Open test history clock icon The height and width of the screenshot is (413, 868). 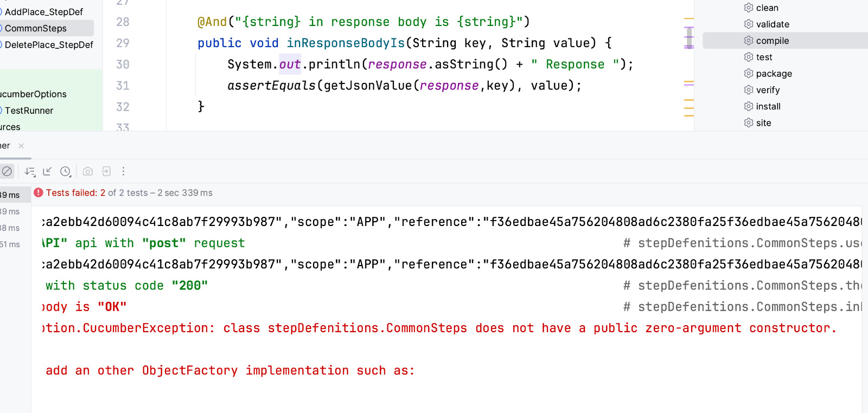click(66, 171)
